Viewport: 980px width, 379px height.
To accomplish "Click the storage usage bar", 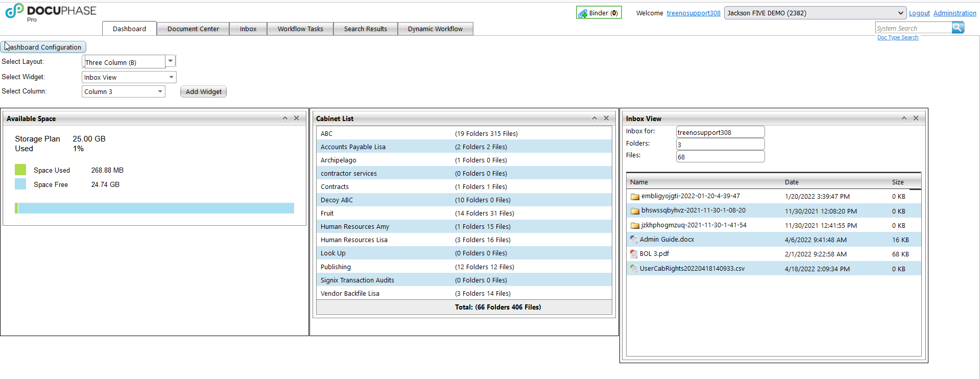I will click(154, 208).
